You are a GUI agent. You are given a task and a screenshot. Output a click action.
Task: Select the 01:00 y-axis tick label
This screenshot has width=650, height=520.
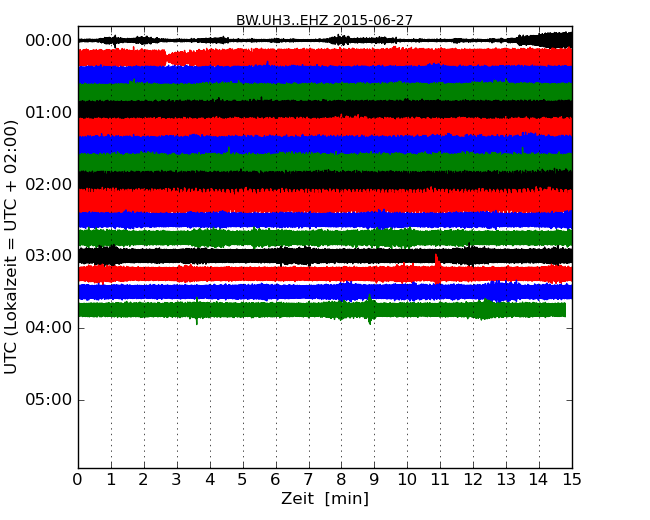pyautogui.click(x=49, y=112)
